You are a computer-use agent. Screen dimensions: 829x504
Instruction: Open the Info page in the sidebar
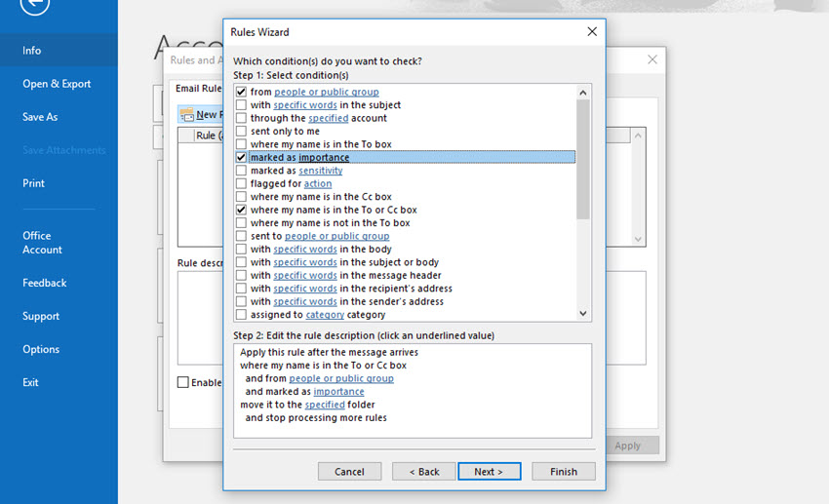click(59, 50)
